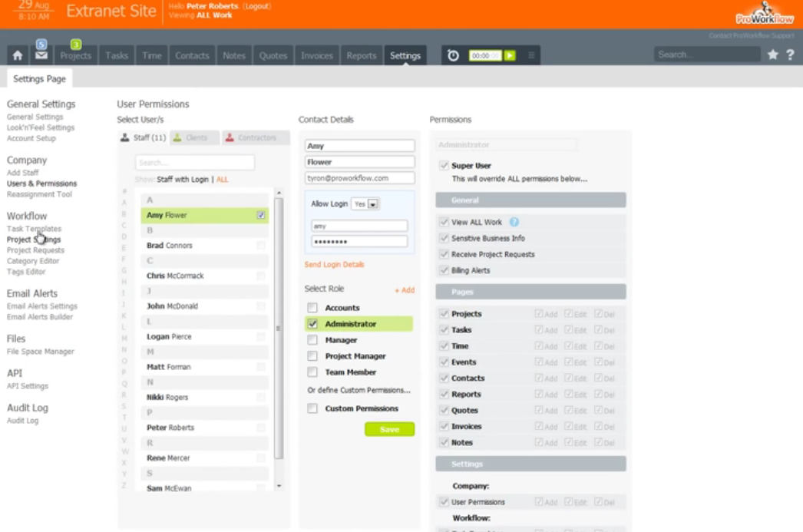Viewport: 803px width, 532px height.
Task: Select the Settings tab
Action: (405, 56)
